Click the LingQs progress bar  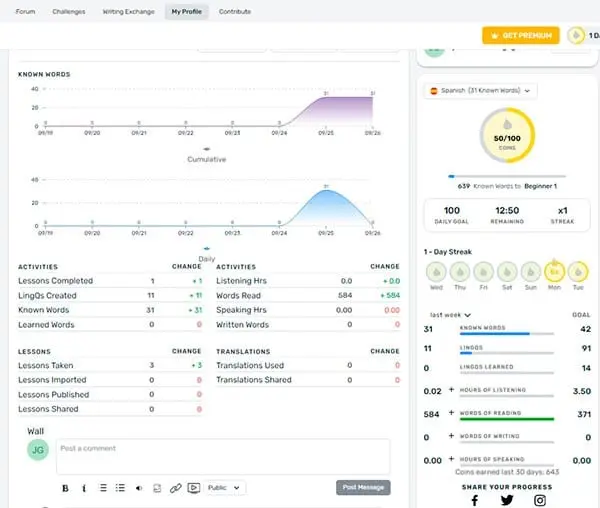tap(507, 353)
